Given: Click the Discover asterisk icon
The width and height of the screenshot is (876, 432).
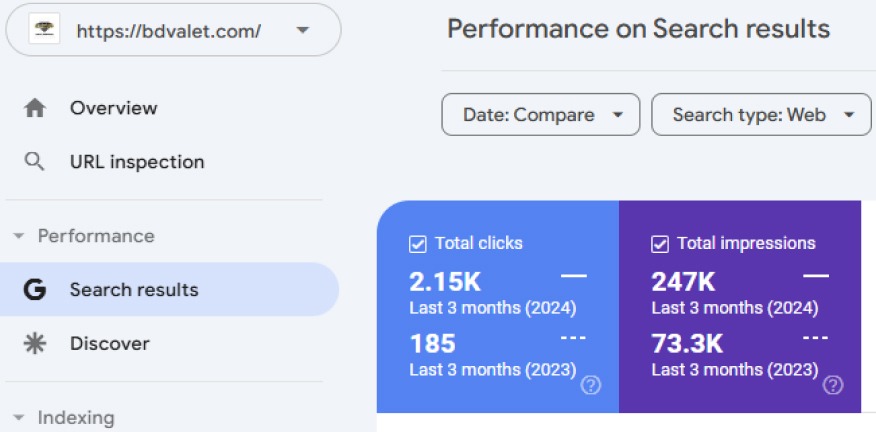Looking at the screenshot, I should (35, 344).
